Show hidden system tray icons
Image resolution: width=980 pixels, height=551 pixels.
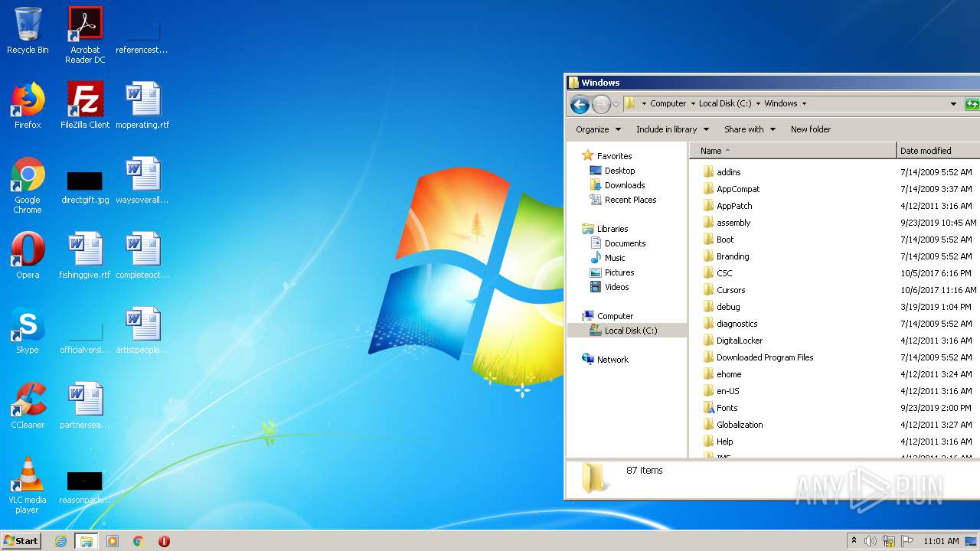tap(854, 541)
